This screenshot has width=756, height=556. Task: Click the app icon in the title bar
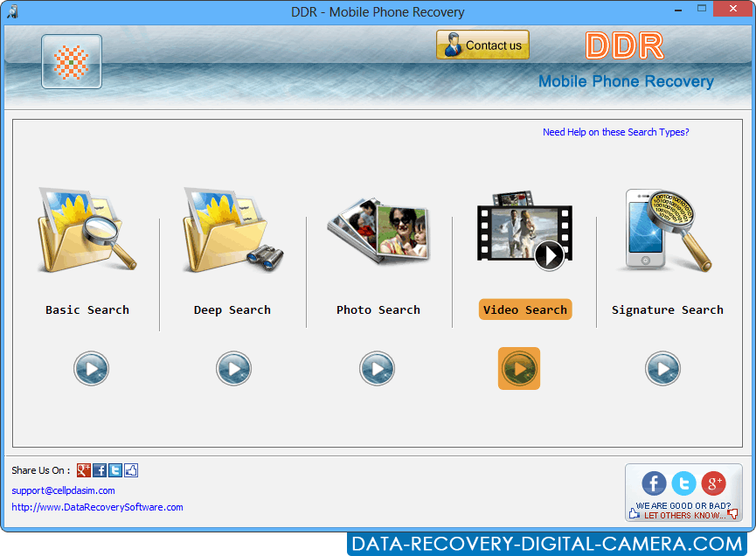pos(13,11)
